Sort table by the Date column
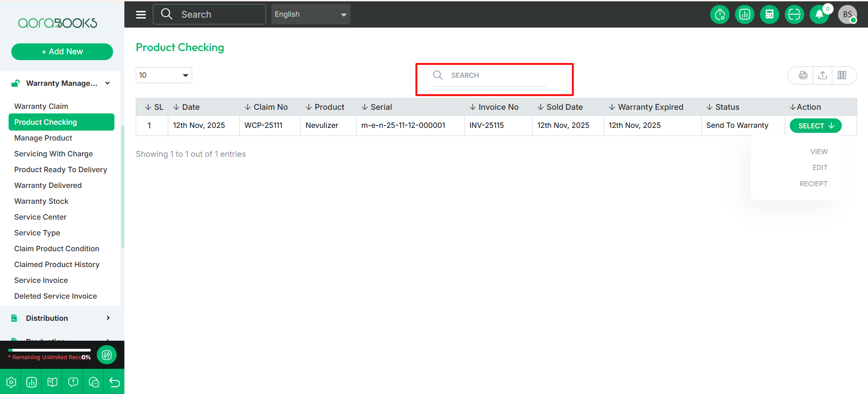Screen dimensions: 868x394 point(186,107)
